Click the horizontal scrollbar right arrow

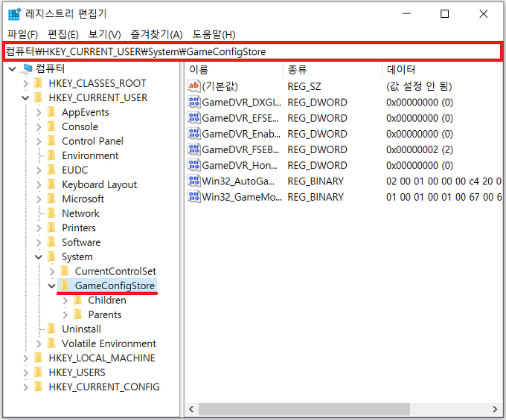495,409
